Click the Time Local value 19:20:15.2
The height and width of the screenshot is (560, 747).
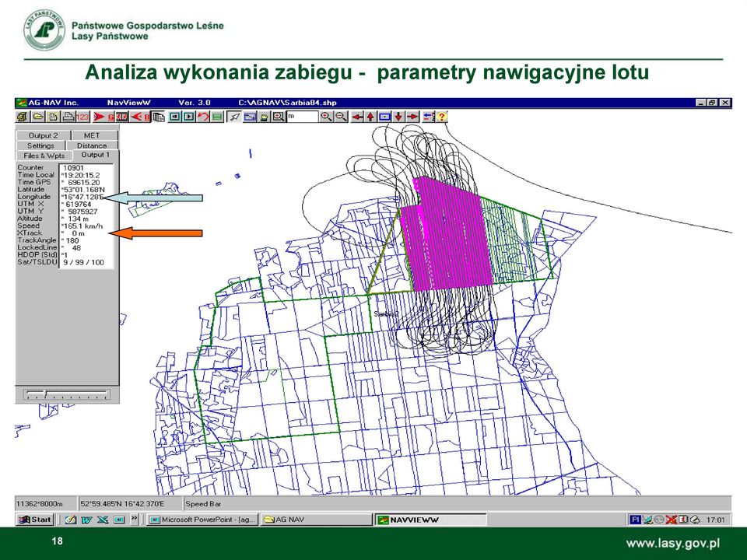pos(80,175)
